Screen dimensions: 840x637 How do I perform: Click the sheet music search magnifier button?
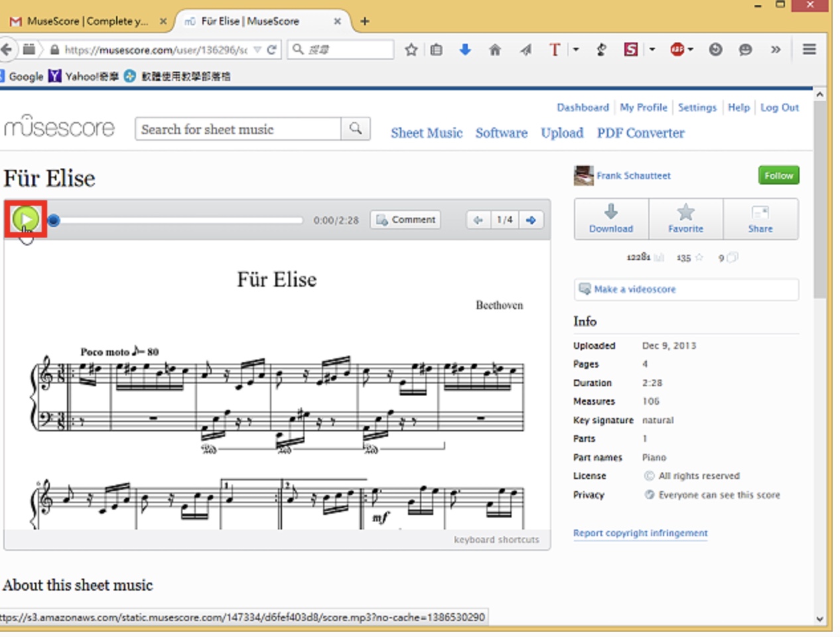pyautogui.click(x=356, y=129)
